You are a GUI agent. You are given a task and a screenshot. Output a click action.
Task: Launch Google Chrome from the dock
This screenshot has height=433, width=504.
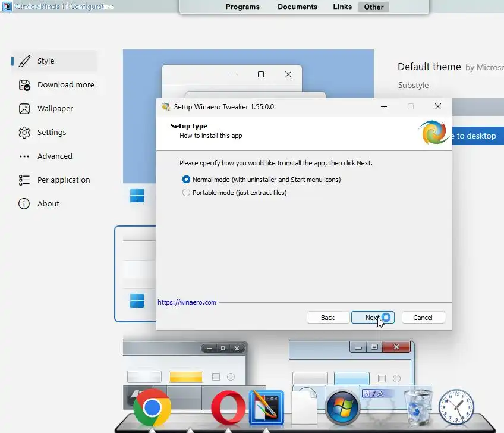coord(152,407)
